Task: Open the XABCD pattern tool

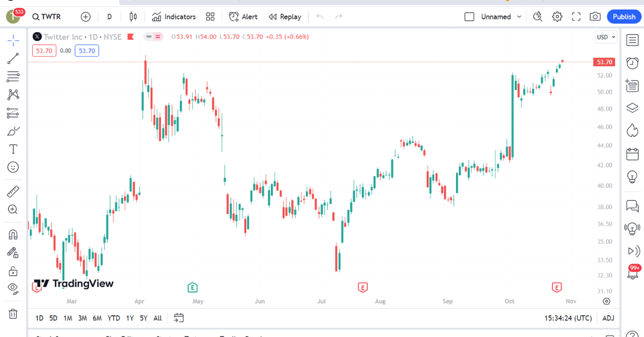Action: [x=13, y=94]
